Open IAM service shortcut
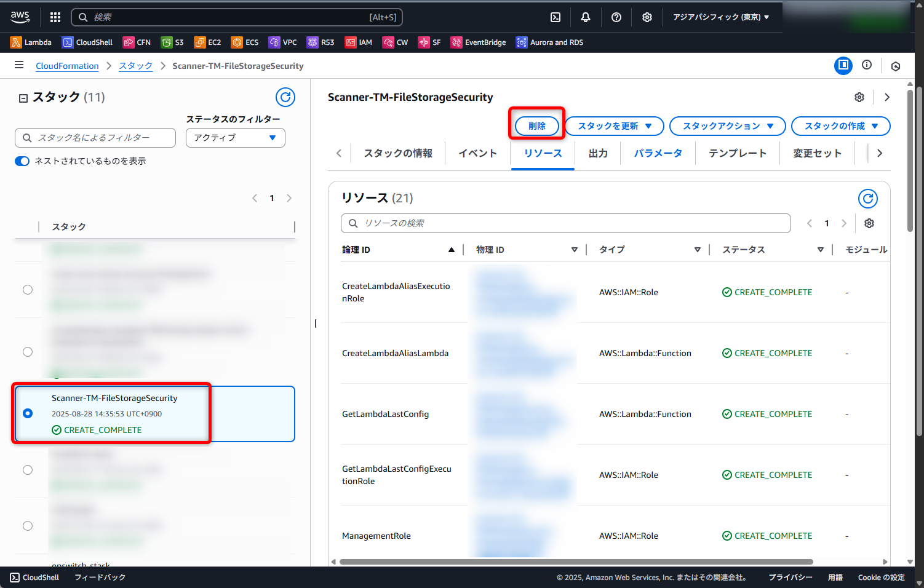 [359, 42]
